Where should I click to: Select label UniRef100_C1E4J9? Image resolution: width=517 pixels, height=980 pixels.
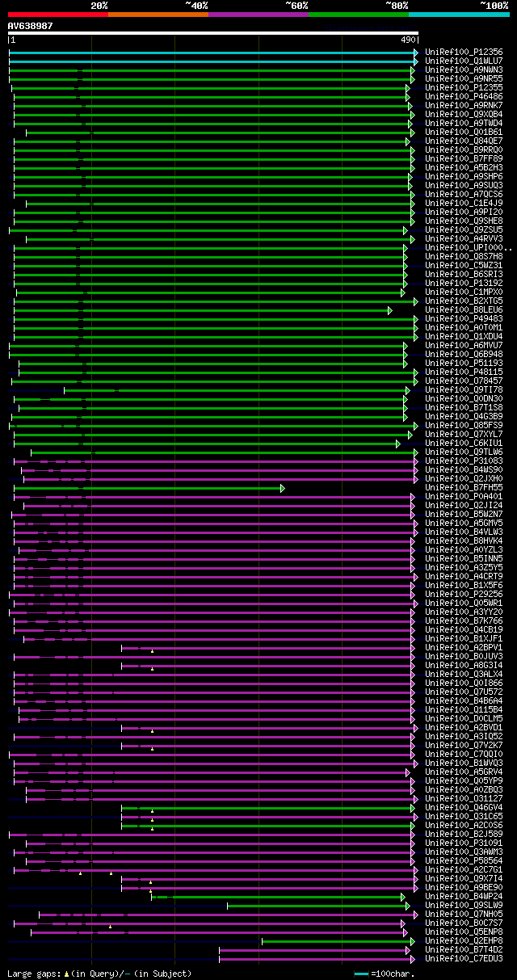(464, 203)
